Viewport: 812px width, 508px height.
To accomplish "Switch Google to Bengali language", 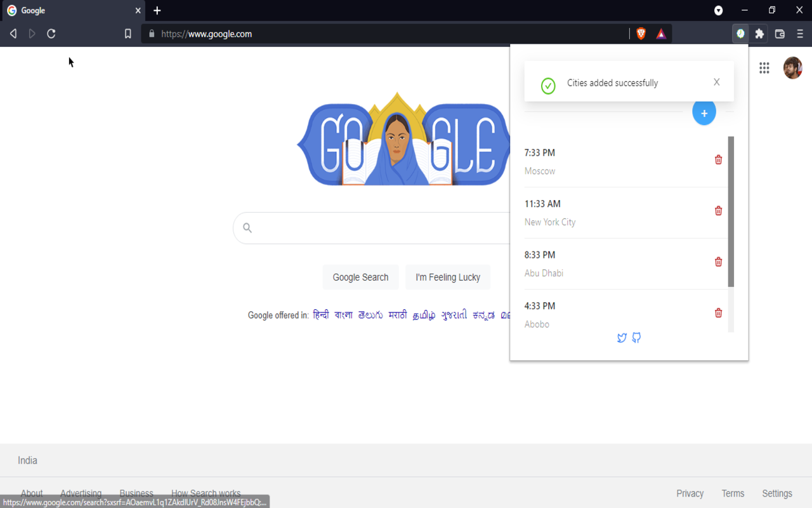I will point(343,315).
